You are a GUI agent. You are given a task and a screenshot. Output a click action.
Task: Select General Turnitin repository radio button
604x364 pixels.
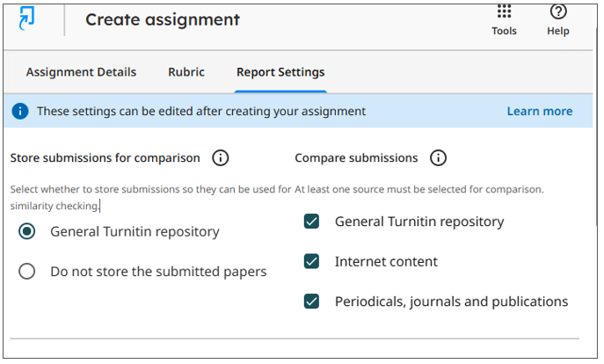(27, 231)
